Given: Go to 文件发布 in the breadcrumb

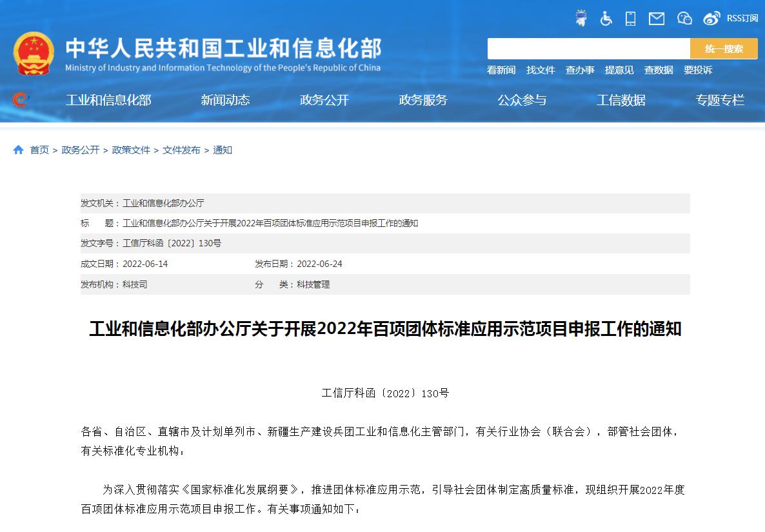Looking at the screenshot, I should pos(181,150).
